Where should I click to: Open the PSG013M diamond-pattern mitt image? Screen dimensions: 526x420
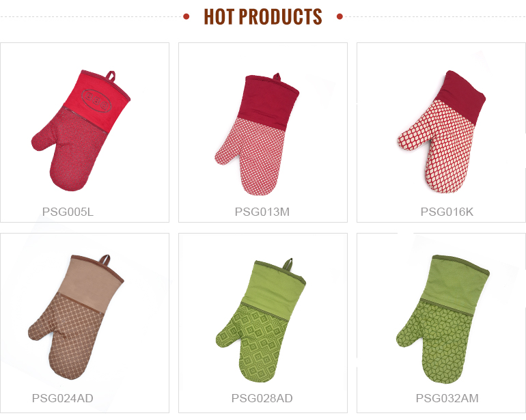click(x=257, y=134)
